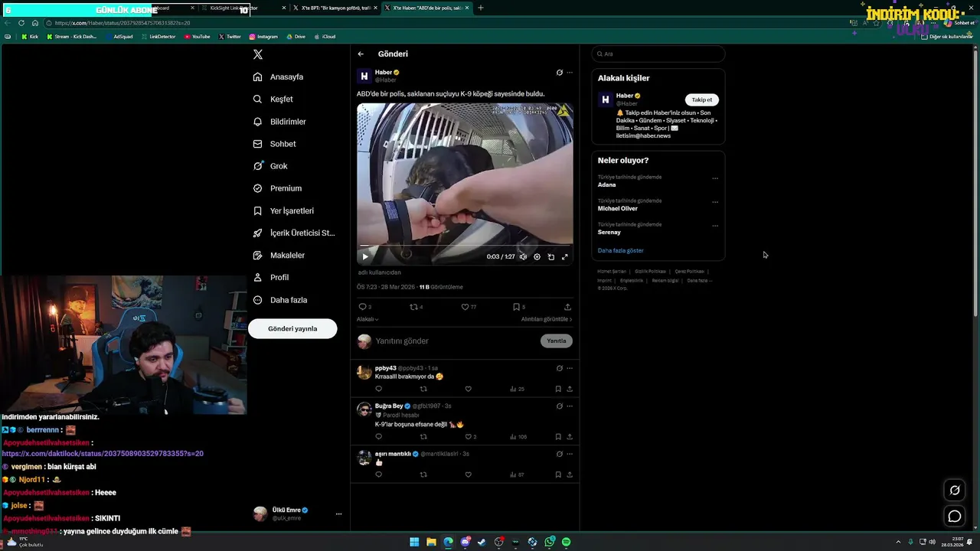Open the Instagram bookmark

pos(263,37)
